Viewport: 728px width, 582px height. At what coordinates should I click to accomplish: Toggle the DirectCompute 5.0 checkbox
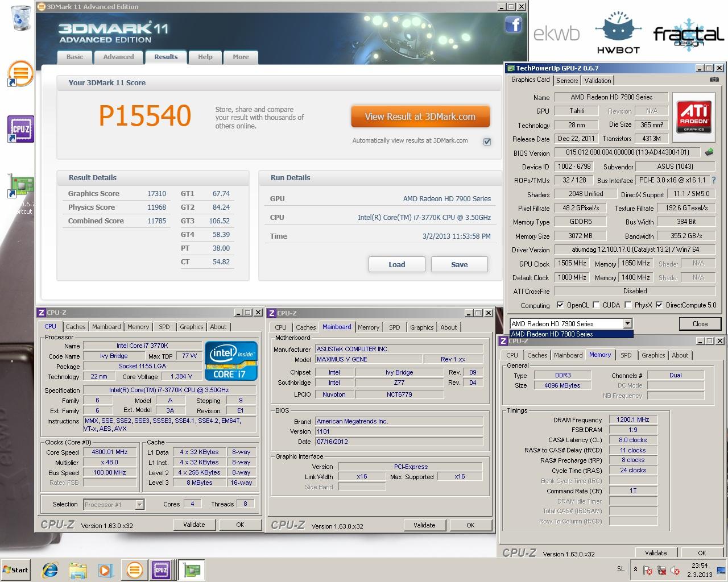pyautogui.click(x=659, y=305)
